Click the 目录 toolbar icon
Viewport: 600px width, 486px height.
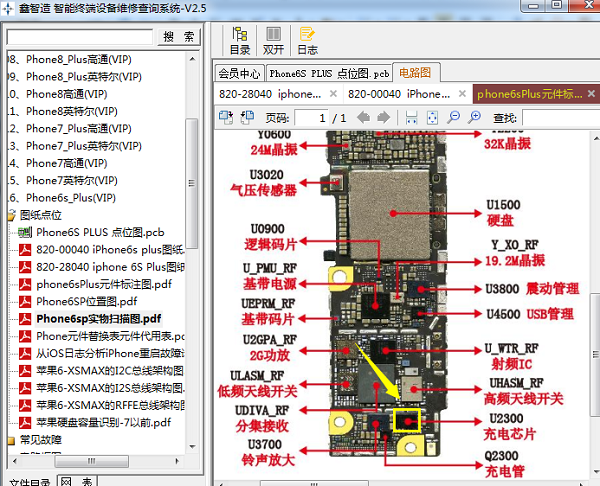[240, 41]
